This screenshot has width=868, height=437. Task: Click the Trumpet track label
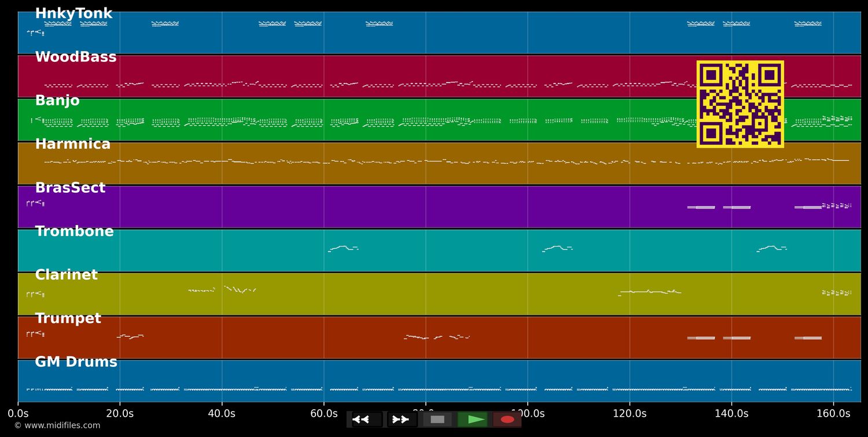click(68, 318)
